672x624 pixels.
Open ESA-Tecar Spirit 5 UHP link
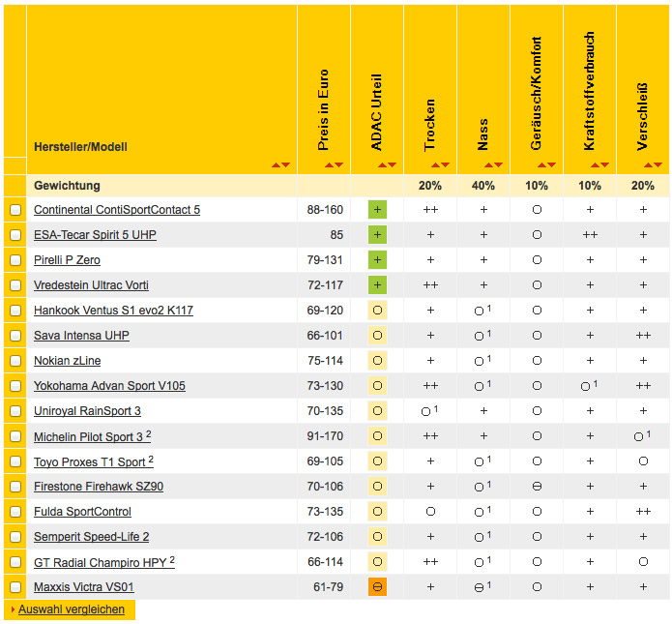click(95, 235)
